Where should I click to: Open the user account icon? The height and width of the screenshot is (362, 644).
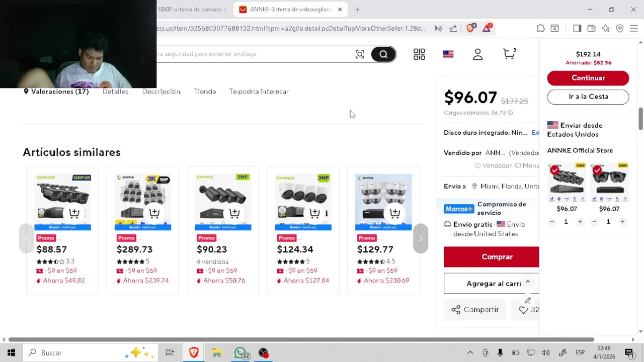tap(477, 54)
